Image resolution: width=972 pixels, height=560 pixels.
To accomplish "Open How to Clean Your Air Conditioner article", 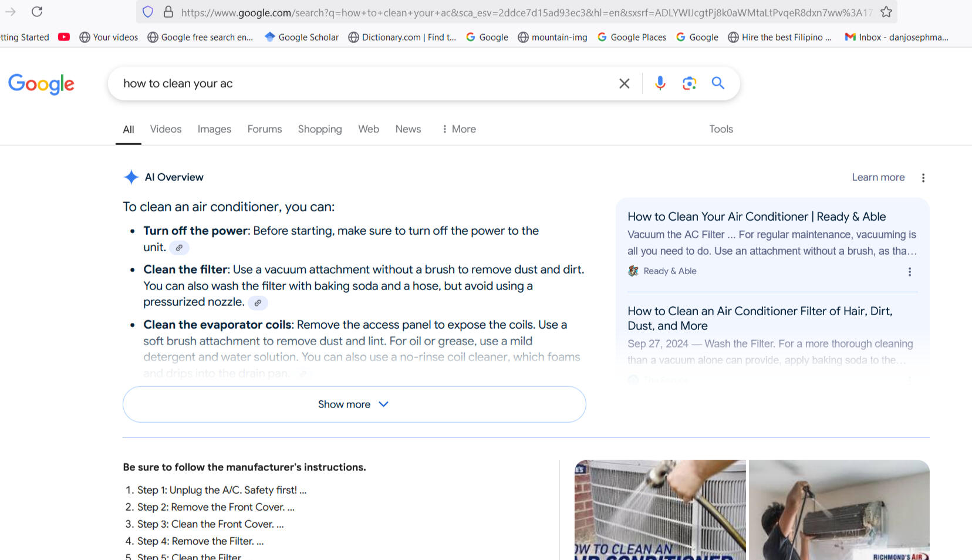I will (x=757, y=217).
